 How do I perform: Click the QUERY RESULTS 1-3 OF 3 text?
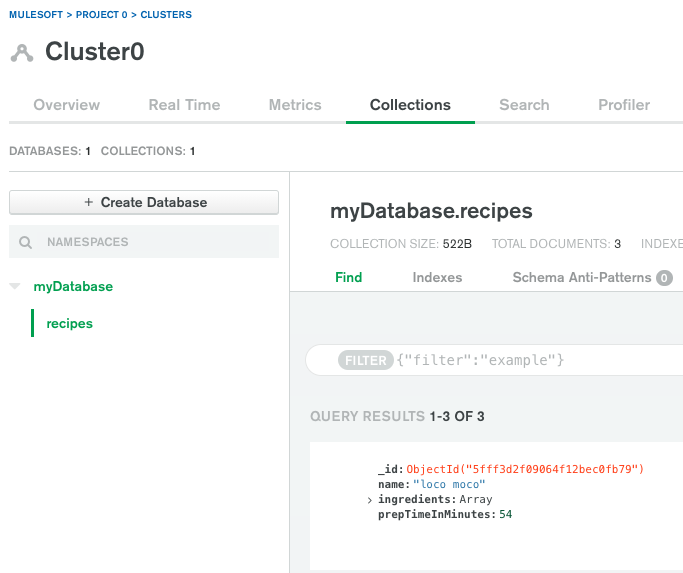point(397,417)
